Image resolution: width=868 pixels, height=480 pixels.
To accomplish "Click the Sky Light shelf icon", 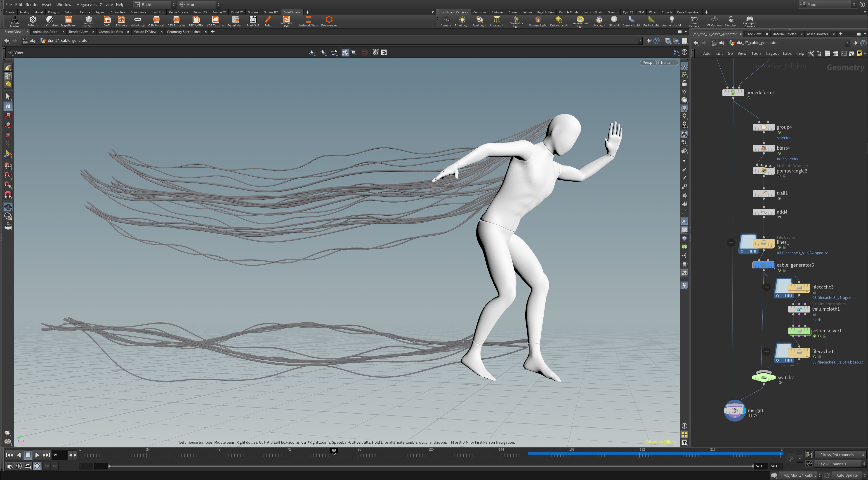I will tap(599, 21).
